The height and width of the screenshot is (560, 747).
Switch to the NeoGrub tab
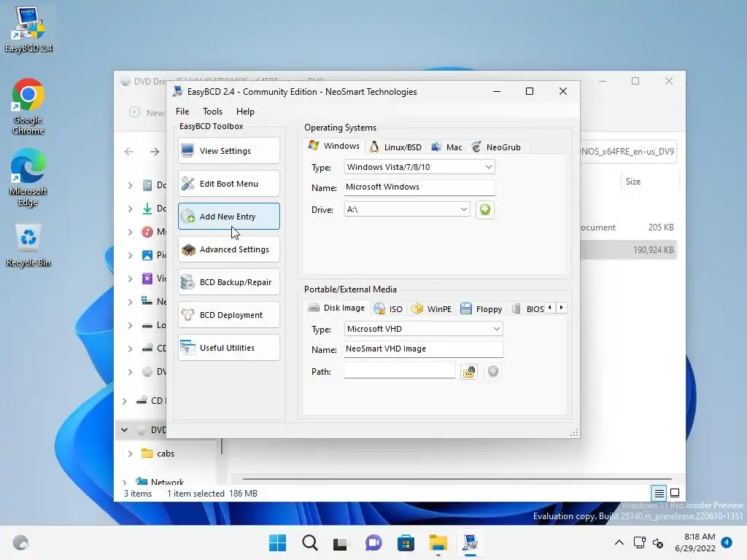[x=496, y=147]
